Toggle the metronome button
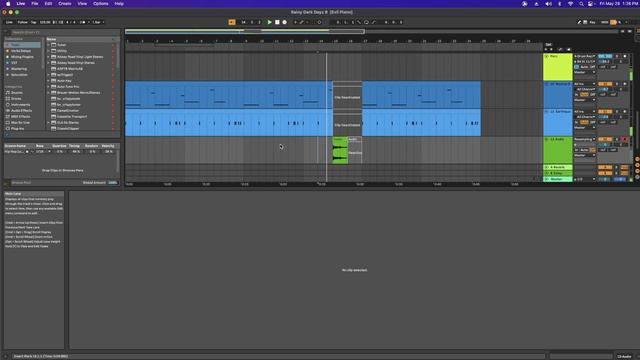 pos(83,22)
